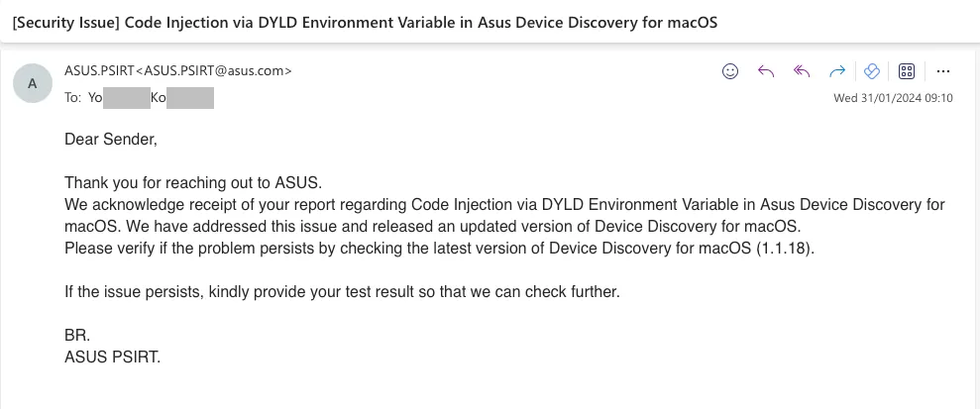Open sender ASUS.PSIRT contact card
980x409 pixels.
[x=178, y=70]
